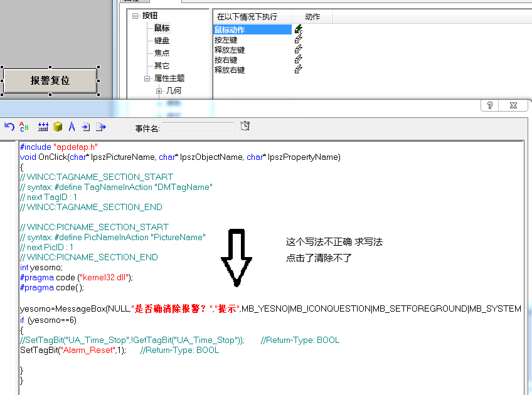
Task: Click the yesorno=MessageBox code line
Action: pos(270,308)
